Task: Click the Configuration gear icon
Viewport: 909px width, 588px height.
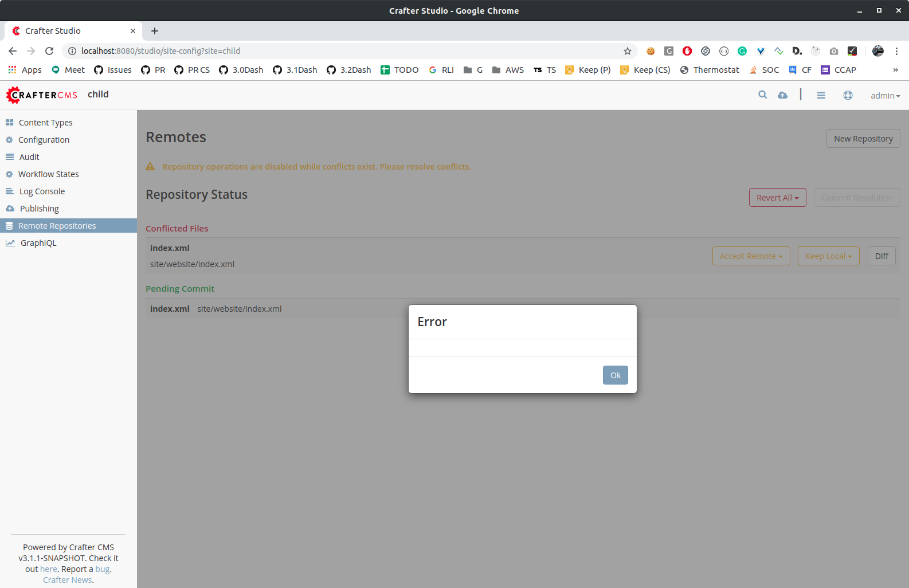Action: point(9,140)
